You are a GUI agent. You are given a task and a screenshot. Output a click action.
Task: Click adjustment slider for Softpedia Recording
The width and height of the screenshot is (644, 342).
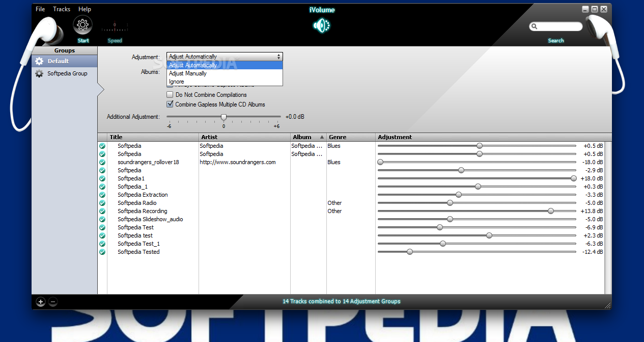(551, 211)
